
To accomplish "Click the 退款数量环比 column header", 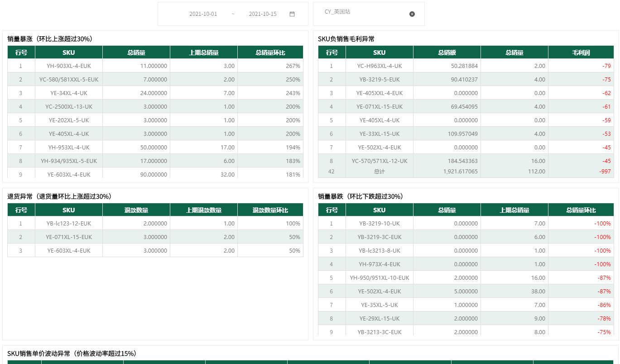I will point(270,210).
